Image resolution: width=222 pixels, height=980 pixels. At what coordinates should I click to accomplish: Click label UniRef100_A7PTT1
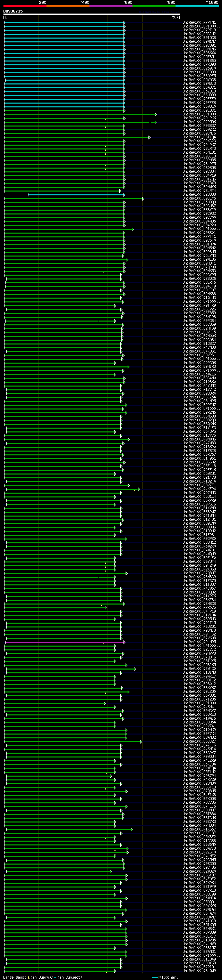[x=199, y=237]
